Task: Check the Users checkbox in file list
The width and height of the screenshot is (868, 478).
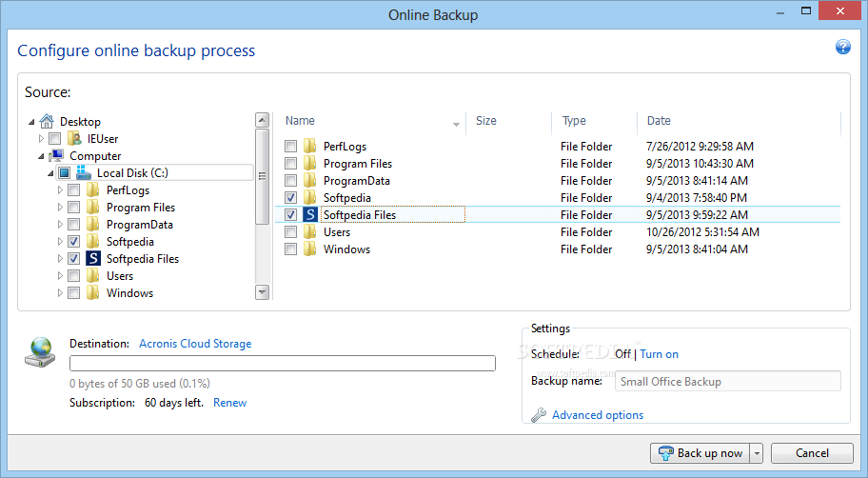Action: pos(290,232)
